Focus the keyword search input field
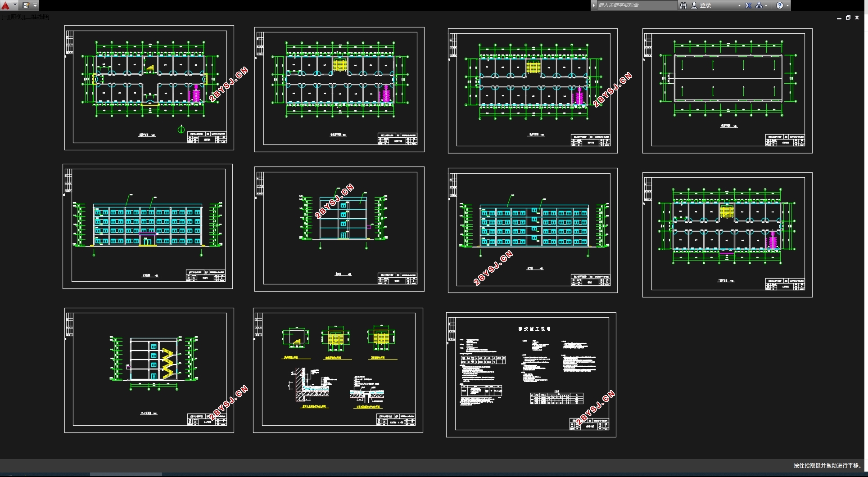 pos(637,5)
